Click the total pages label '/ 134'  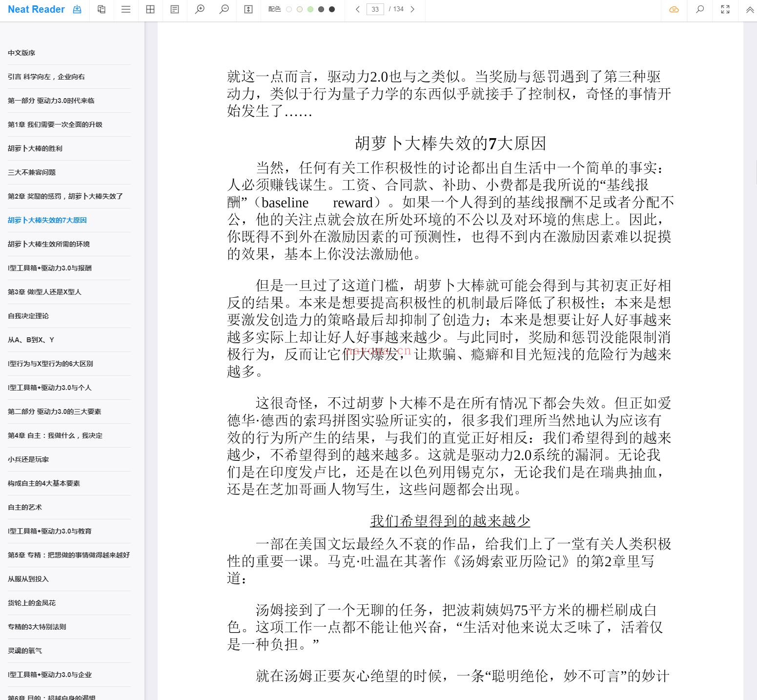click(396, 9)
